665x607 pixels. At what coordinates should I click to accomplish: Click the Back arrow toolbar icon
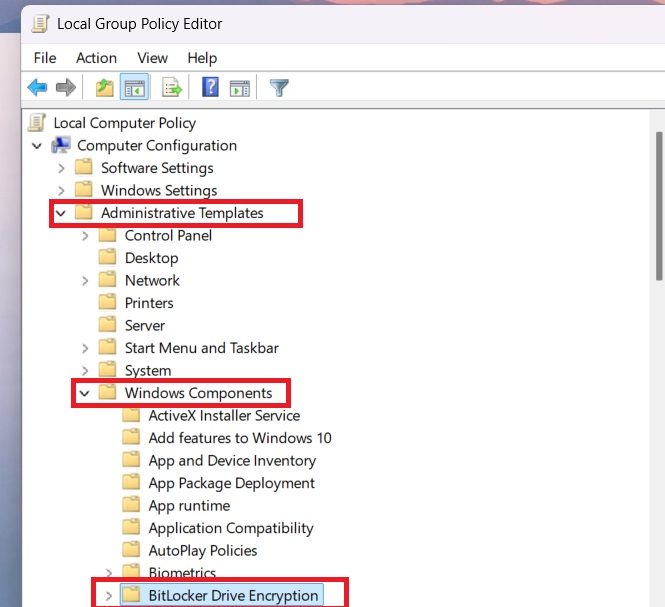click(37, 87)
